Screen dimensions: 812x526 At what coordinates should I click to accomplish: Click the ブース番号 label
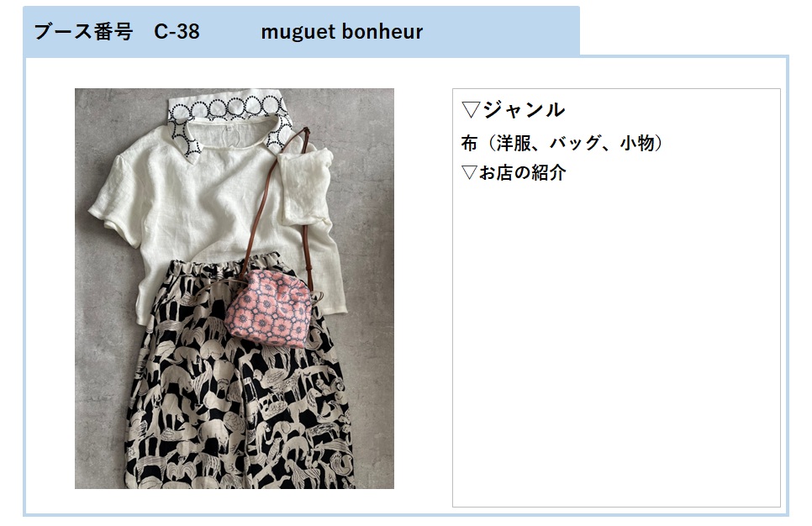tap(83, 32)
